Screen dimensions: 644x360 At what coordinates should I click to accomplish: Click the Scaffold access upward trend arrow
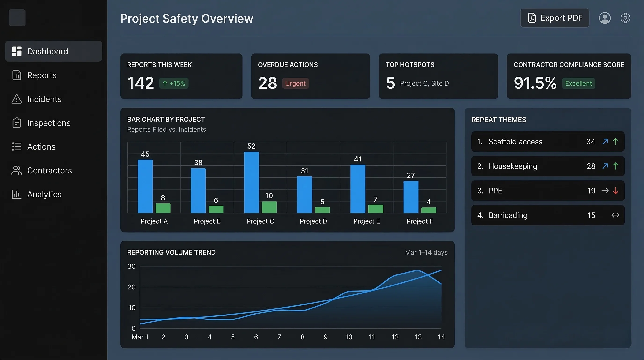click(x=616, y=142)
